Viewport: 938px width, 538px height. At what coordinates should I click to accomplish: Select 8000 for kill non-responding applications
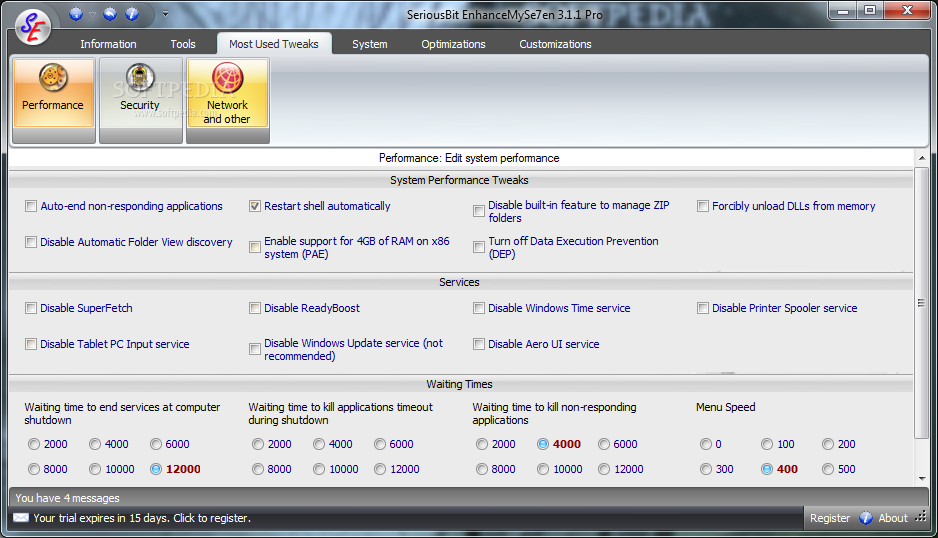[x=482, y=469]
